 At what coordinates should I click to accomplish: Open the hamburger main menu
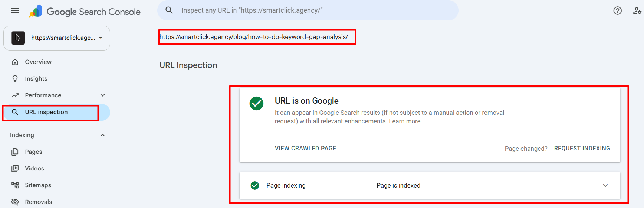(x=15, y=11)
